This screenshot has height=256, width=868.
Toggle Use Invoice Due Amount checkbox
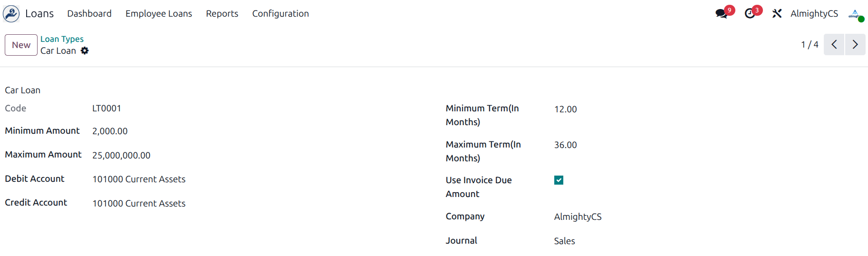[x=559, y=180]
